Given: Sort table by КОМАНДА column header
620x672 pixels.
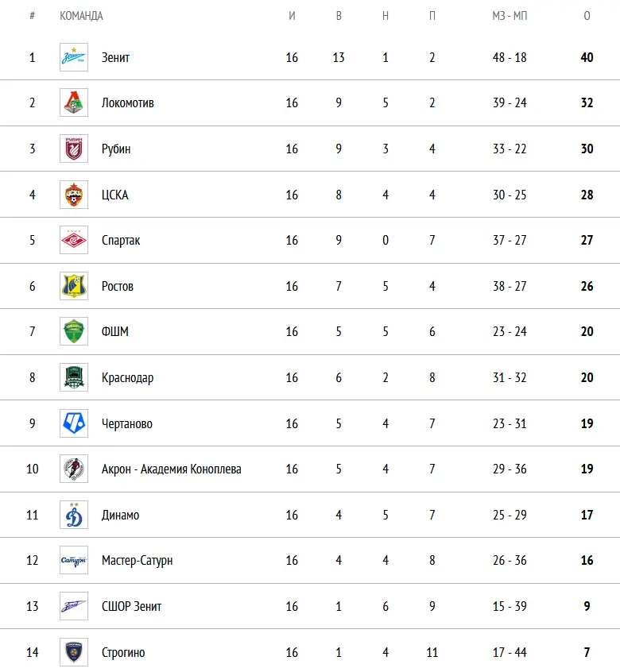Looking at the screenshot, I should pyautogui.click(x=81, y=16).
